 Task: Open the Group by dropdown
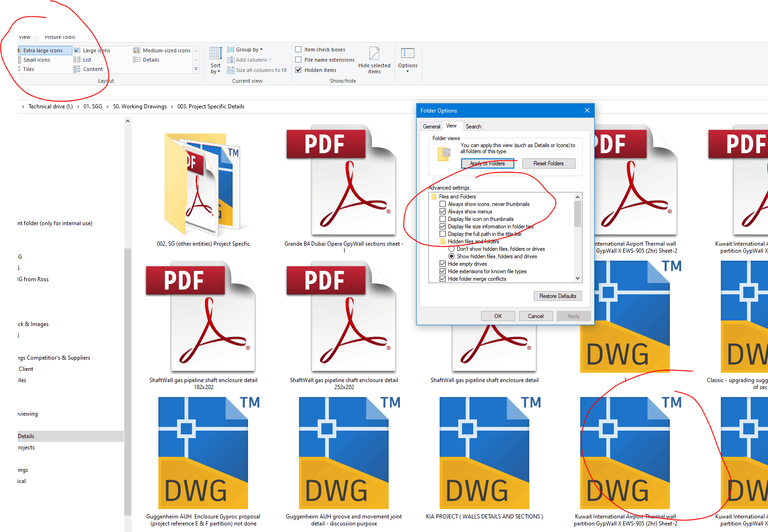(245, 50)
